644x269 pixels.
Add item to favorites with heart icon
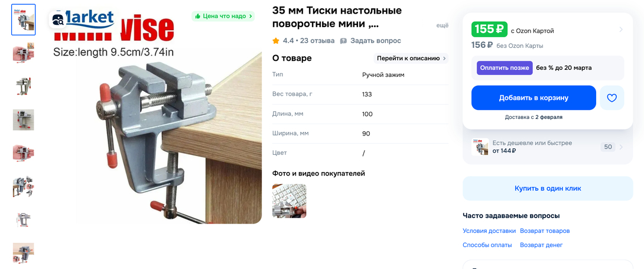pos(612,98)
